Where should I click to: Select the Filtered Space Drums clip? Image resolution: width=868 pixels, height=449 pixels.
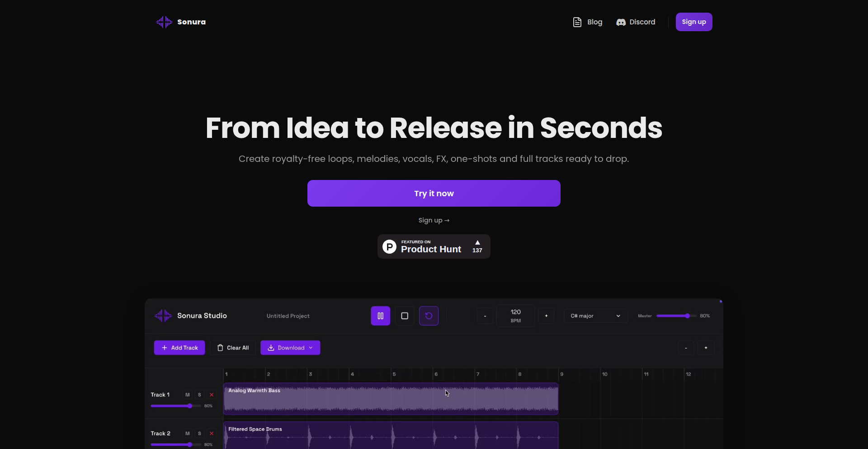(x=391, y=435)
